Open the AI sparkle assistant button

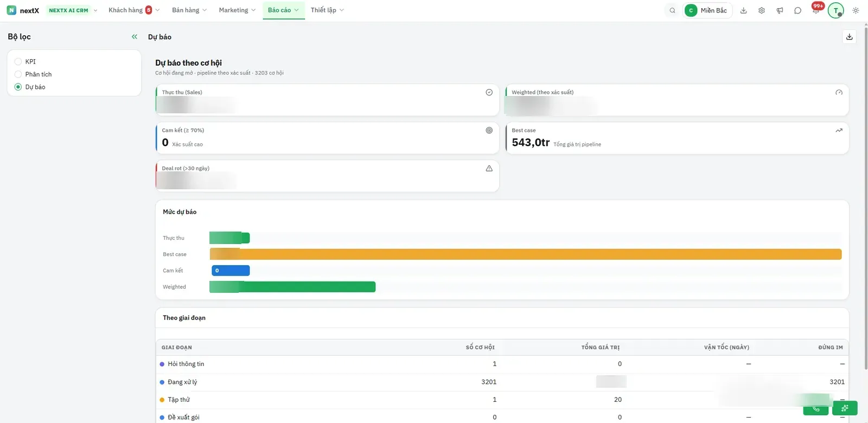tap(845, 408)
